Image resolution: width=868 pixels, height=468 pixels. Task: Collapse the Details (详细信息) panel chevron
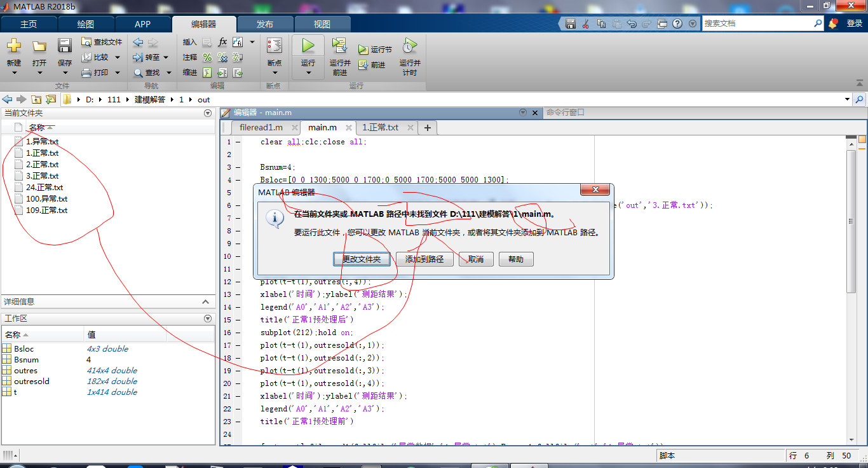[x=205, y=302]
